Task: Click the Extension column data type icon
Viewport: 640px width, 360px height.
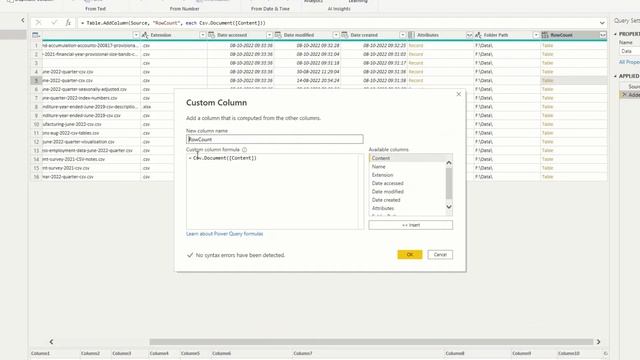Action: [x=145, y=35]
